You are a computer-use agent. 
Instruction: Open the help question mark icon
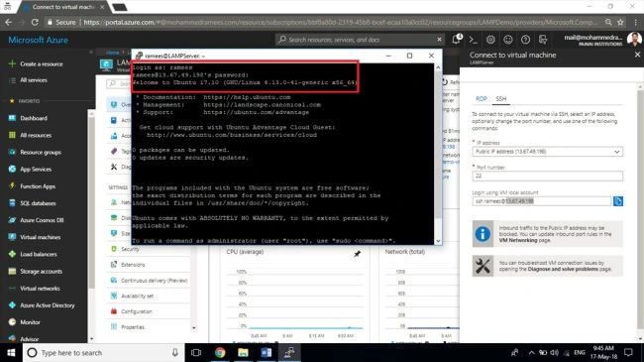[x=525, y=40]
